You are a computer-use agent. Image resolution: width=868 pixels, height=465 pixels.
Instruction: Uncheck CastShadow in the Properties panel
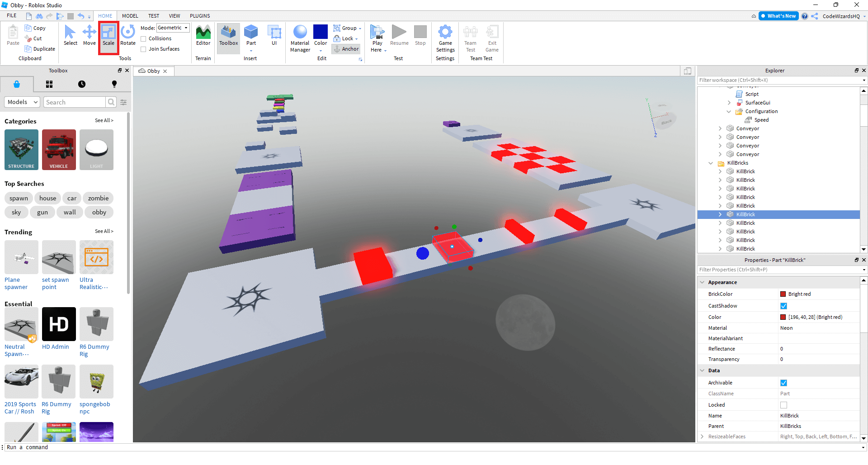point(784,306)
